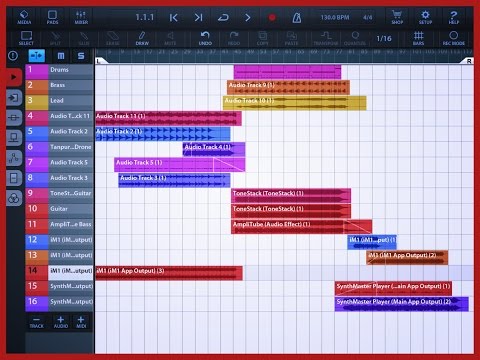Undo the last action
The image size is (480, 360).
205,38
